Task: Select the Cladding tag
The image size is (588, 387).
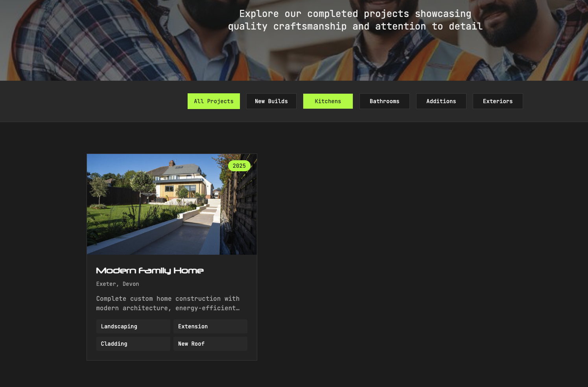Action: click(x=133, y=343)
